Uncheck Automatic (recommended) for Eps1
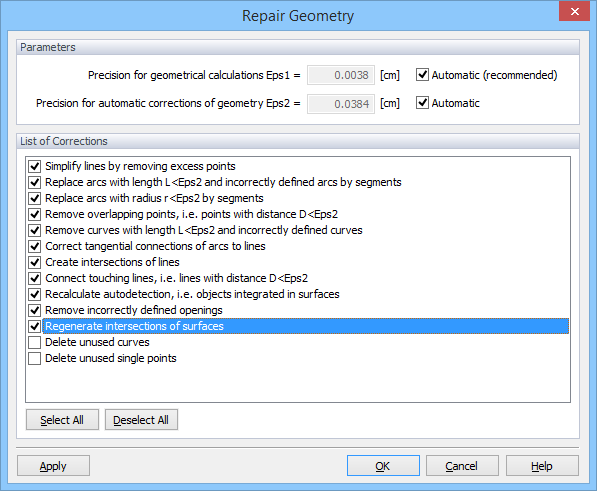597x491 pixels. 422,75
